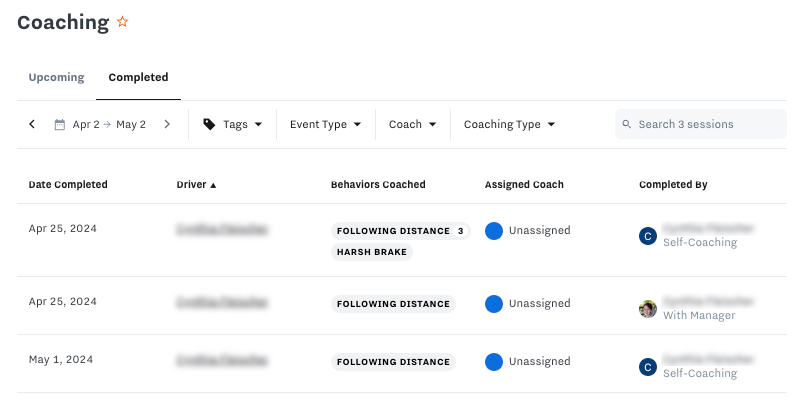Open the Event Type dropdown
This screenshot has width=809, height=404.
point(326,124)
